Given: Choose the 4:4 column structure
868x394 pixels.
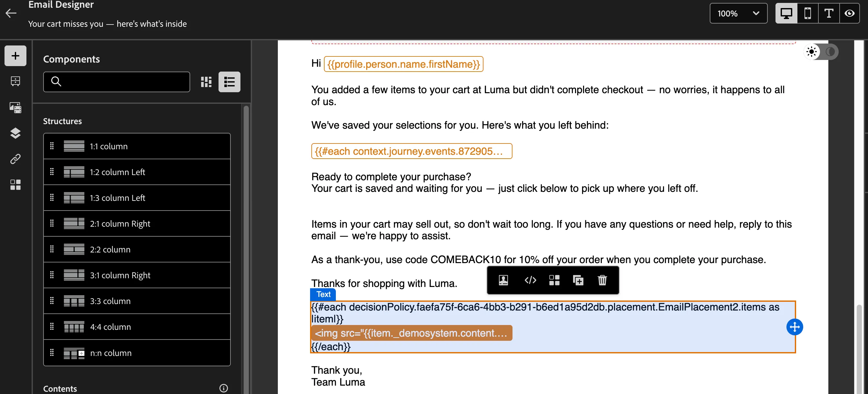Looking at the screenshot, I should pos(137,327).
